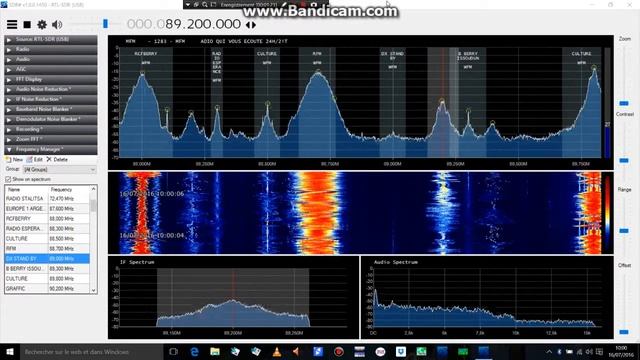Click the Range slider handle

[x=624, y=231]
